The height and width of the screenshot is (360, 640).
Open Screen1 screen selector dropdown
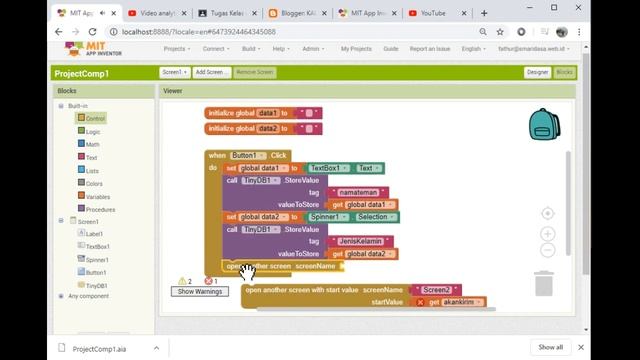tap(174, 72)
